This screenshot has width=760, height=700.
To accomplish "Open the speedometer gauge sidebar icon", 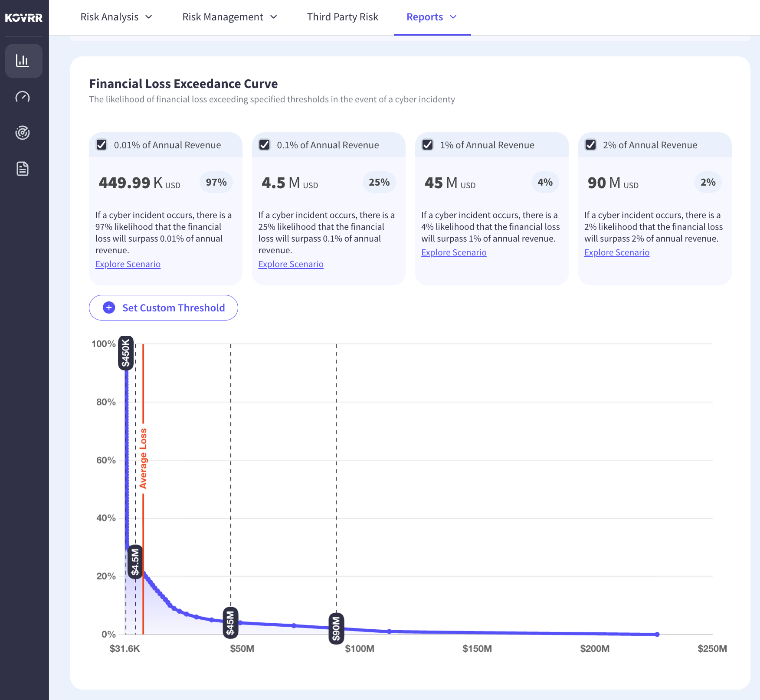I will pyautogui.click(x=23, y=97).
